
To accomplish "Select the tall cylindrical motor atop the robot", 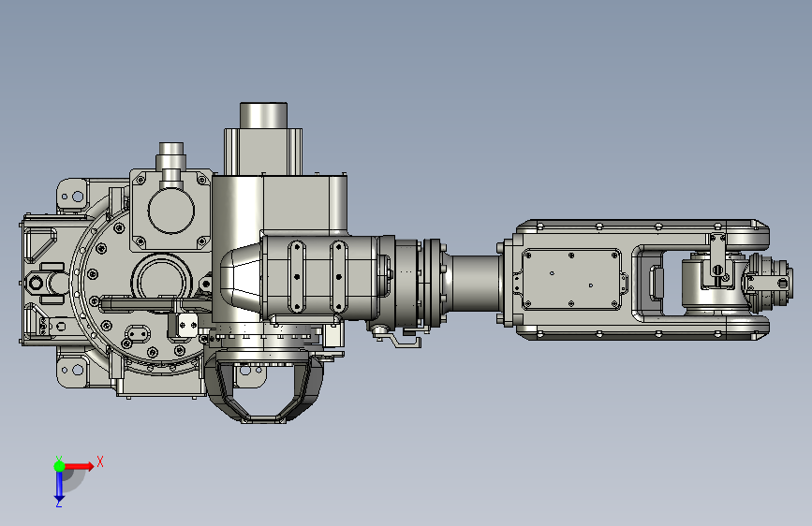I will (x=263, y=115).
